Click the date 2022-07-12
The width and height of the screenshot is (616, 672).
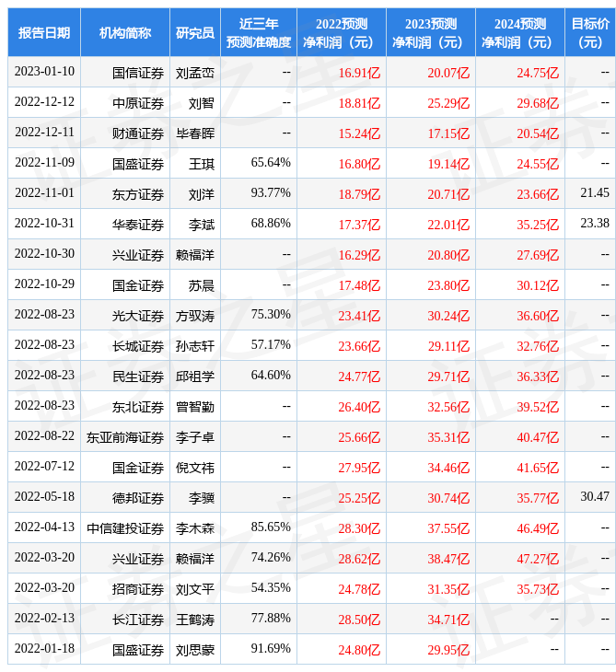pyautogui.click(x=44, y=467)
